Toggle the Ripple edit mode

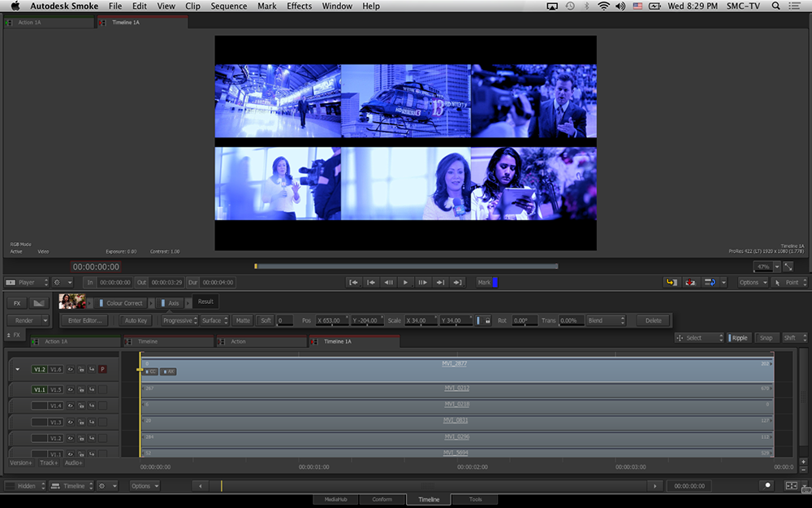click(x=738, y=337)
